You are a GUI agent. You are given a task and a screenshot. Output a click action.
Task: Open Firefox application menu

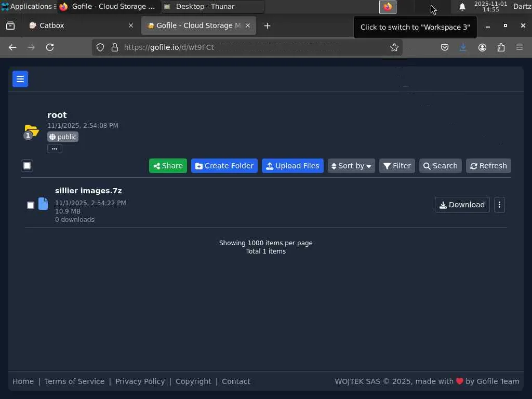tap(520, 47)
